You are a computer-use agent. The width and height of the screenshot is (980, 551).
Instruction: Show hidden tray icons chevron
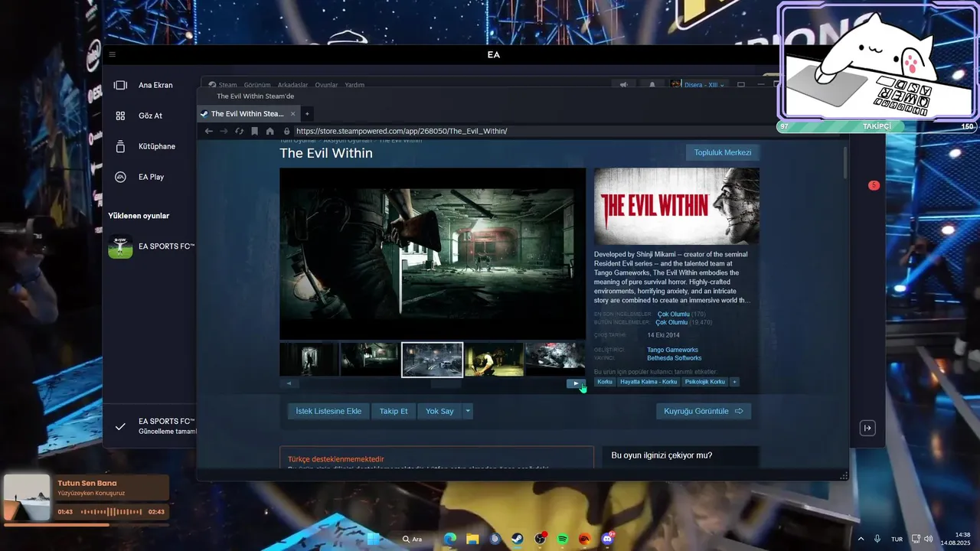pos(860,539)
